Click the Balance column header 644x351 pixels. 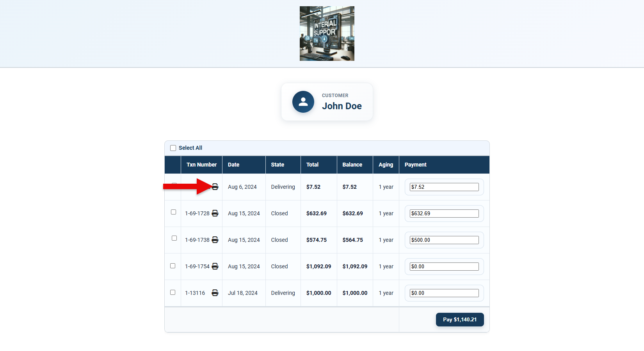pos(352,165)
